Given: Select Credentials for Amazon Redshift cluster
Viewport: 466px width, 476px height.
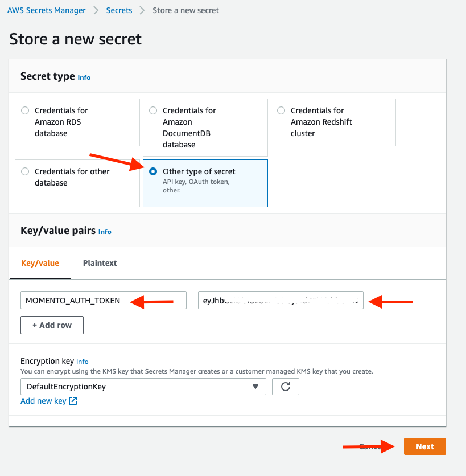Looking at the screenshot, I should [x=281, y=110].
